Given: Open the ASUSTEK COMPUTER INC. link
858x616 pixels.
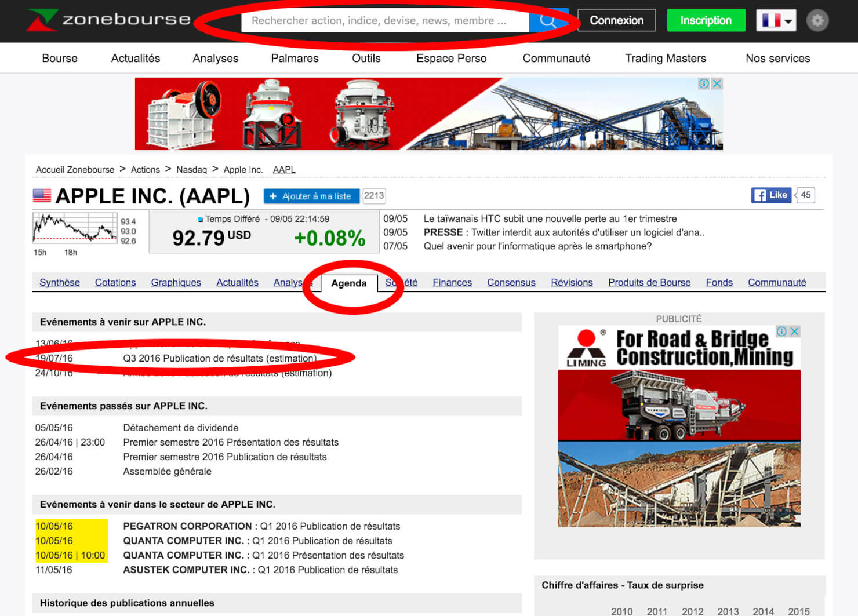Looking at the screenshot, I should 187,570.
